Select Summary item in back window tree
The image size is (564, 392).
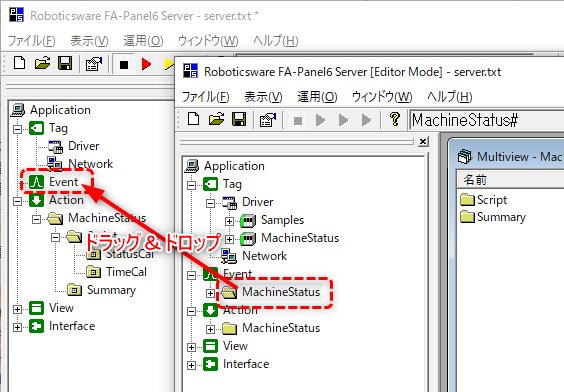(111, 290)
